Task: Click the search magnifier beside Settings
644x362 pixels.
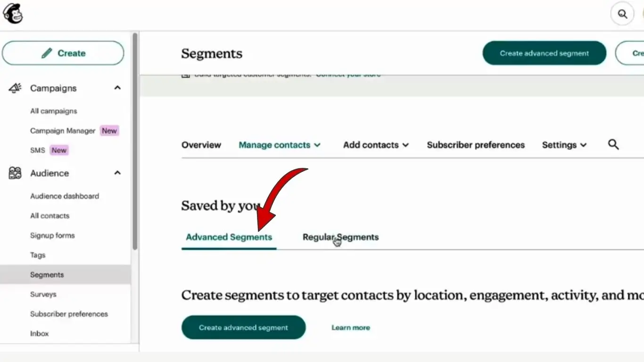Action: pyautogui.click(x=613, y=145)
